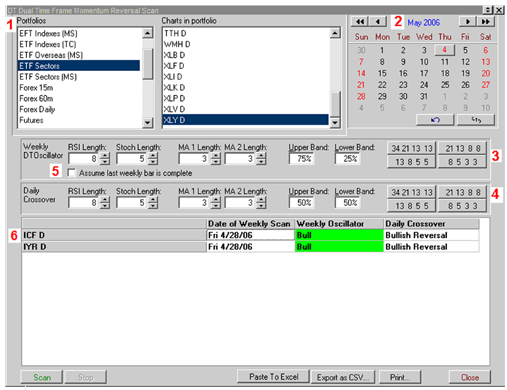Click Paste To Excel
This screenshot has width=507, height=390.
click(x=273, y=377)
